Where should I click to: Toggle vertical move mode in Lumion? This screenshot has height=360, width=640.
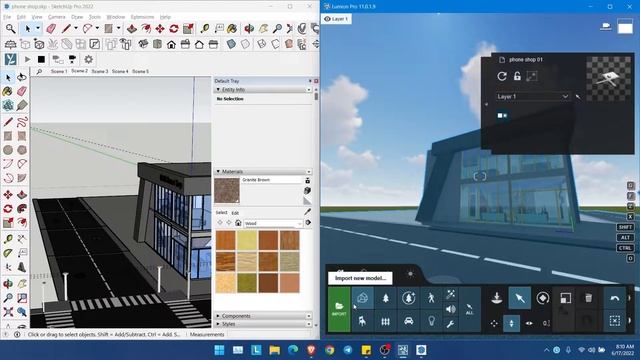pyautogui.click(x=511, y=323)
